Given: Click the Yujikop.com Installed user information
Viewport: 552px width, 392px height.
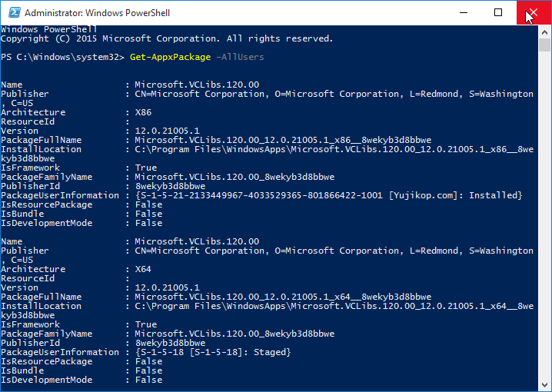Looking at the screenshot, I should 328,195.
